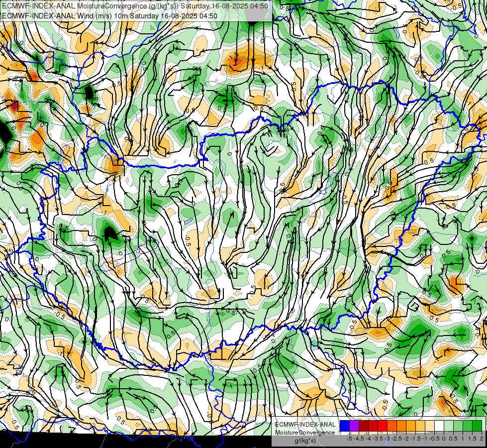The height and width of the screenshot is (448, 487).
Task: Click the -2.5 legend scale value
Action: [x=396, y=439]
